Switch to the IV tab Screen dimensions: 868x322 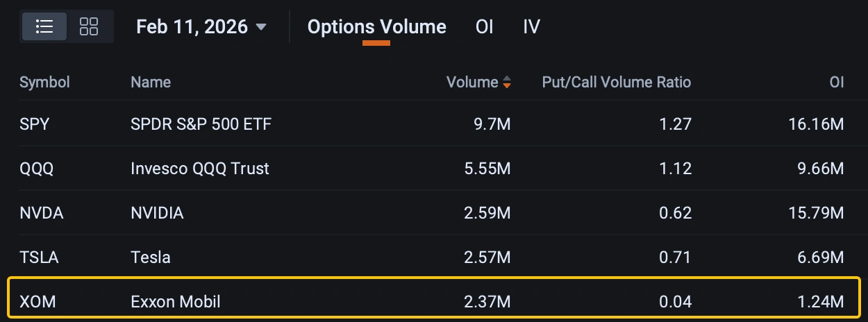(531, 27)
